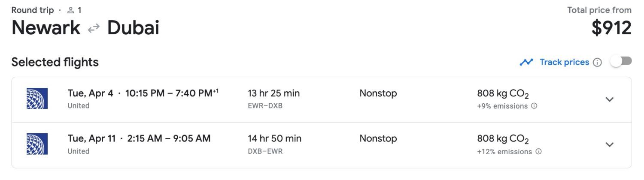Click the price trend graph icon
This screenshot has height=180, width=644.
coord(526,63)
